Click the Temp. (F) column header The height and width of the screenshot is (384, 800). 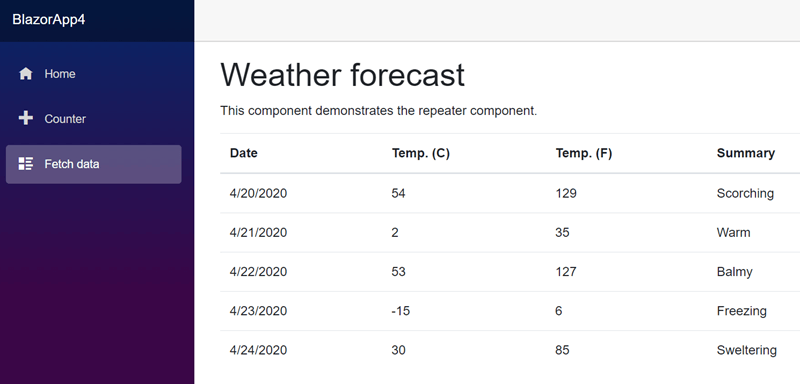point(584,153)
